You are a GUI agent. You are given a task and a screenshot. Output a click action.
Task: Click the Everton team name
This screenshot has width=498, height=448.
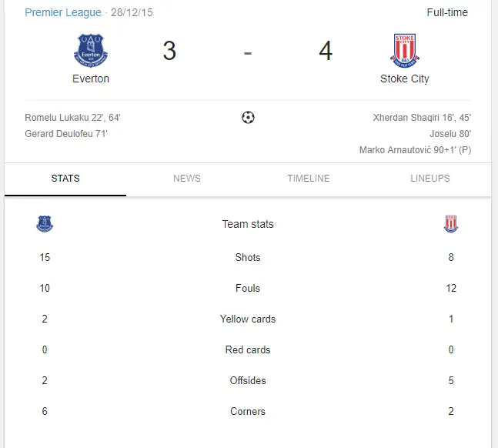point(91,79)
